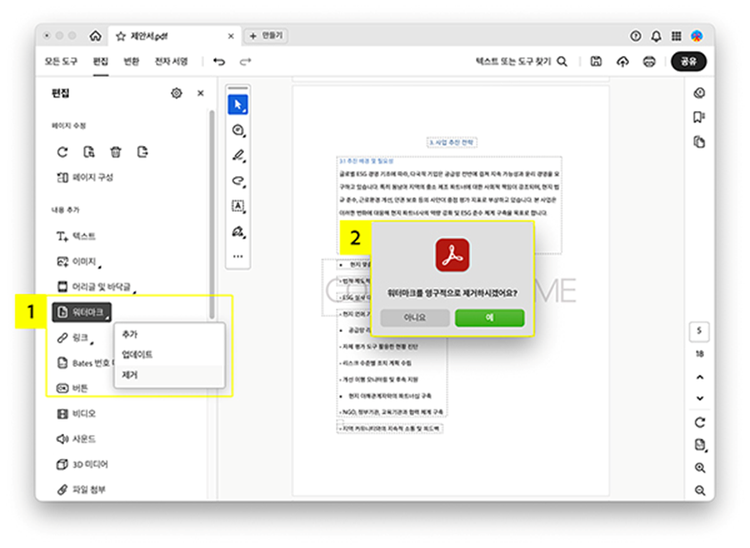Viewport: 750px width, 548px height.
Task: Redo the last action
Action: pyautogui.click(x=245, y=62)
